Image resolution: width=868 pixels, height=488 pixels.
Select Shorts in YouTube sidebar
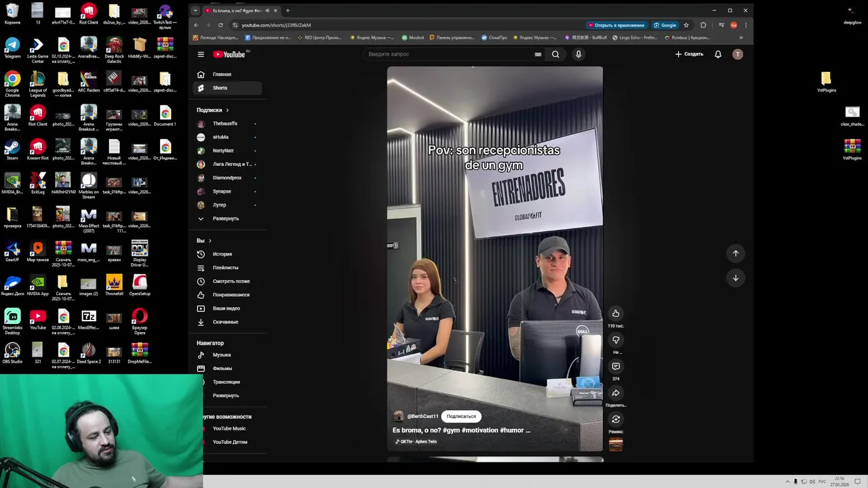click(x=227, y=87)
